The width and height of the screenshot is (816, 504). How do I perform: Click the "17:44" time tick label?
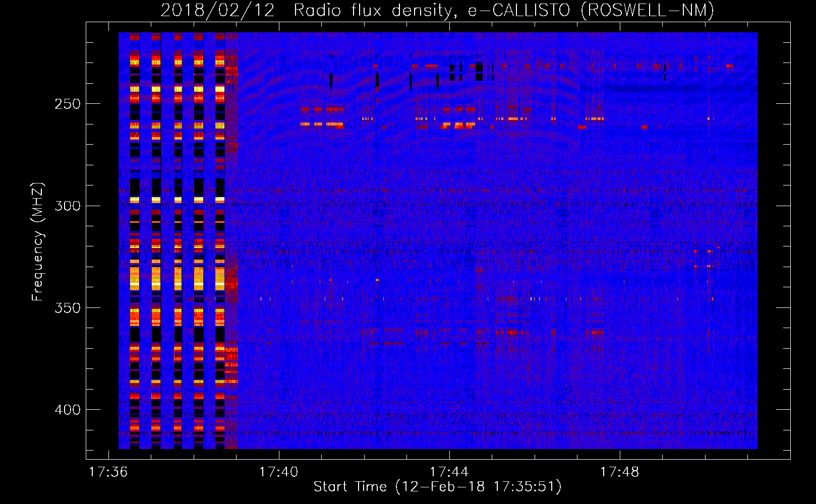pyautogui.click(x=449, y=472)
